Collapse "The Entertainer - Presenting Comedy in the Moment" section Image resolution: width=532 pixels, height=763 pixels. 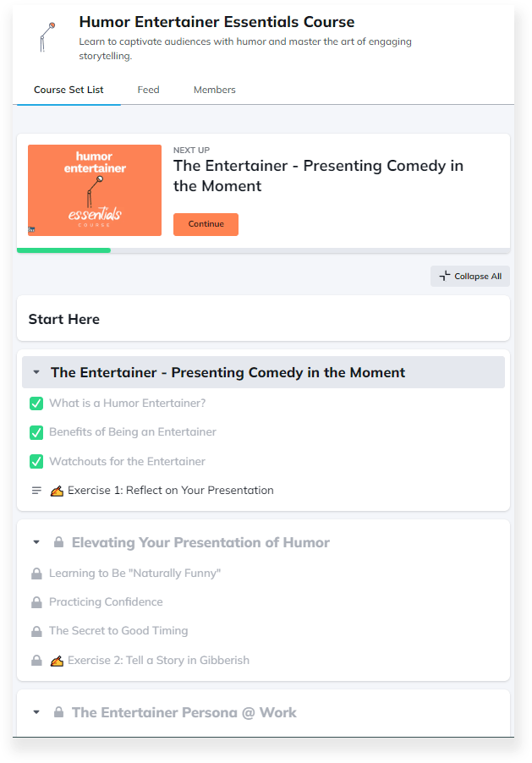tap(36, 371)
